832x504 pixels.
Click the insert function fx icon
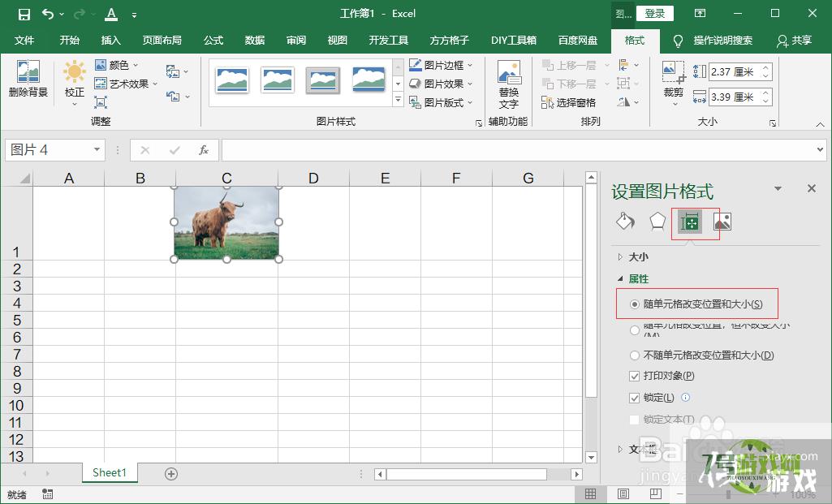203,150
